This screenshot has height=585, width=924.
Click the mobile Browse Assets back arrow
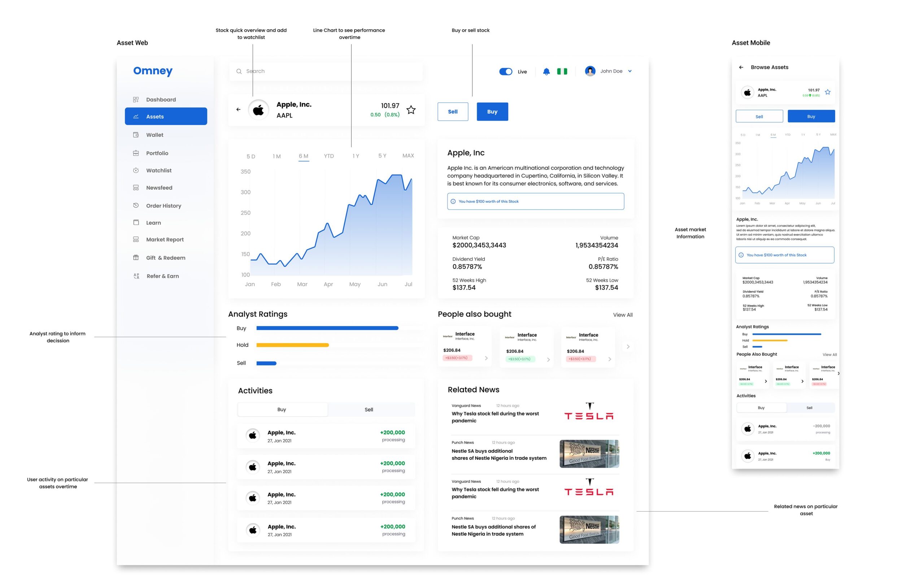click(741, 67)
